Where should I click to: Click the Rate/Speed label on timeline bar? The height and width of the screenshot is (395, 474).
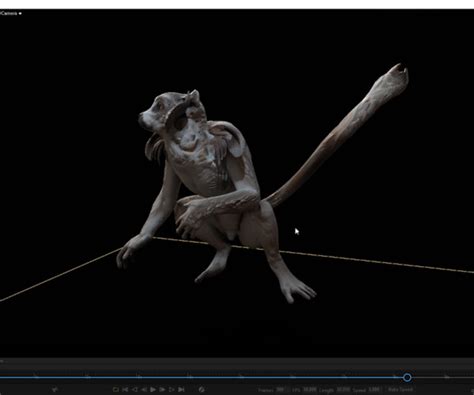[401, 389]
